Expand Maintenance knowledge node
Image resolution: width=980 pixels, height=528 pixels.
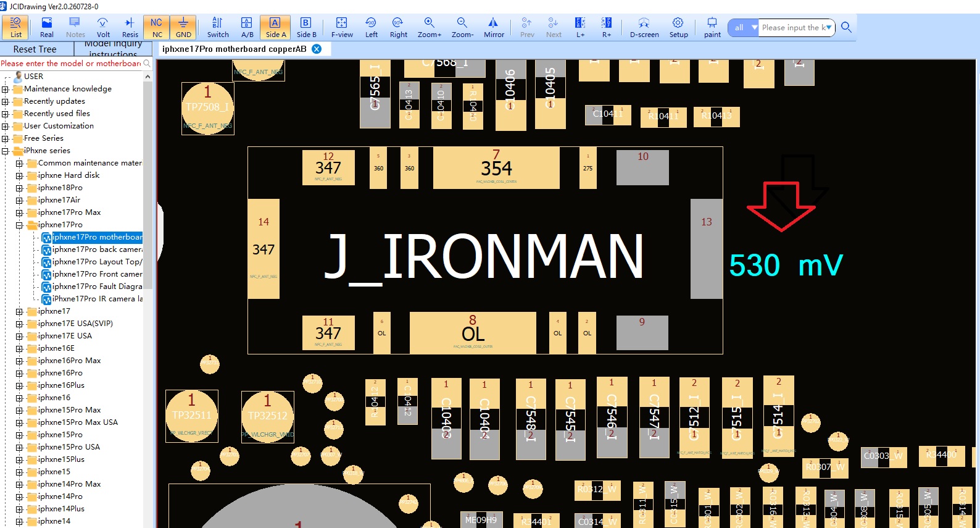click(5, 89)
